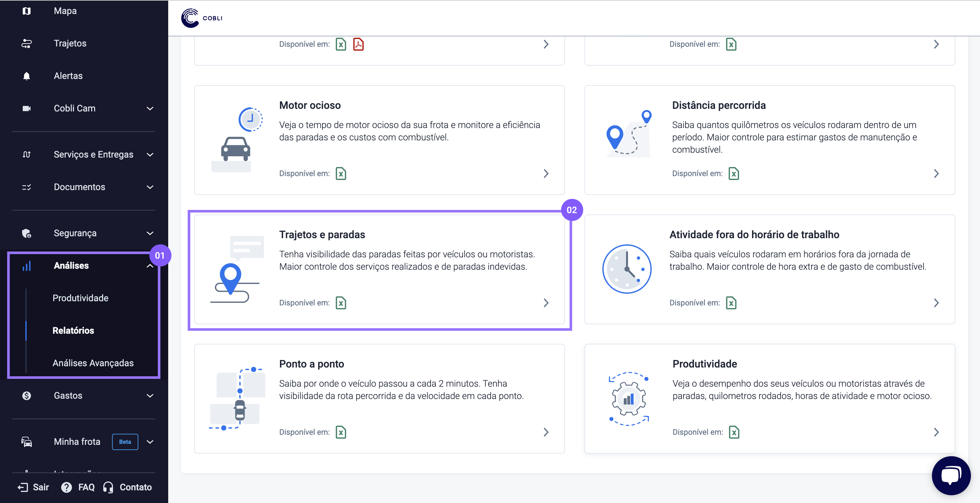Click the Trajetos e paradas pin illustration
Viewport: 980px width, 503px height.
237,269
